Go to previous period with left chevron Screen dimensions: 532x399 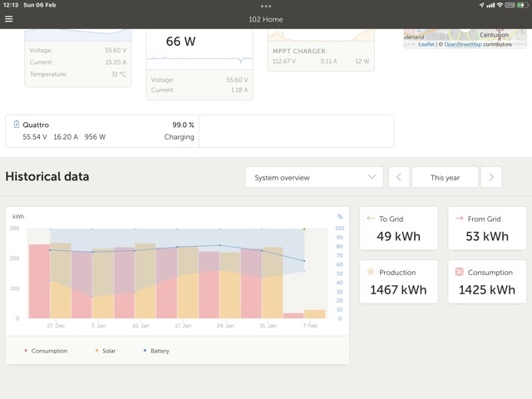399,177
